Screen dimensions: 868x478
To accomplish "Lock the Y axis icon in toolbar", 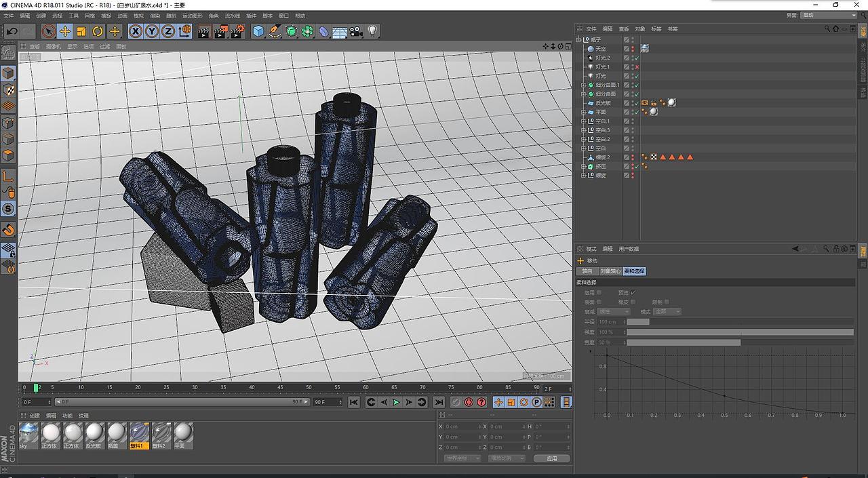I will [x=151, y=31].
